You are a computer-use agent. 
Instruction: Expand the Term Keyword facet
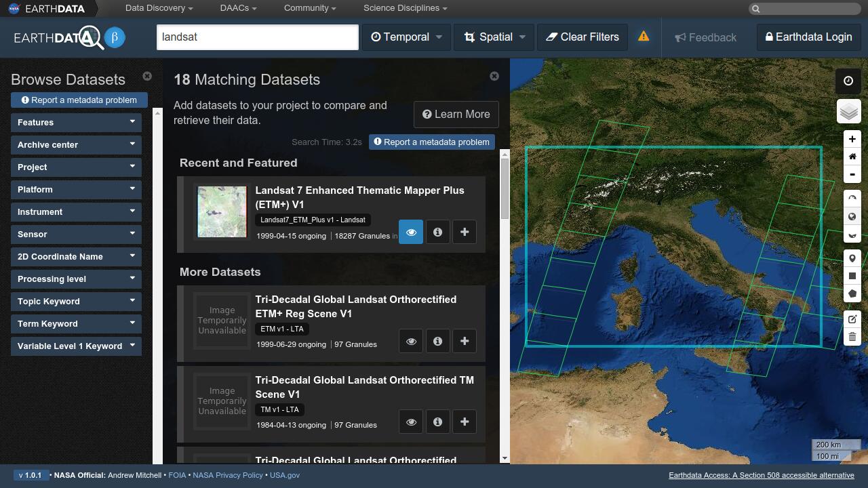(76, 323)
